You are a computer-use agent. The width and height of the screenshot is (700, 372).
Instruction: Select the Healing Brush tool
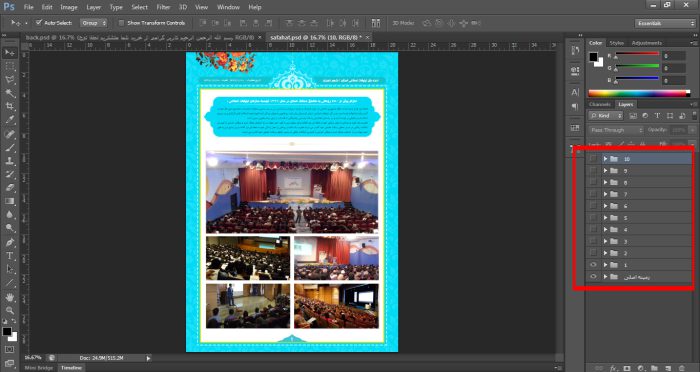(x=10, y=134)
